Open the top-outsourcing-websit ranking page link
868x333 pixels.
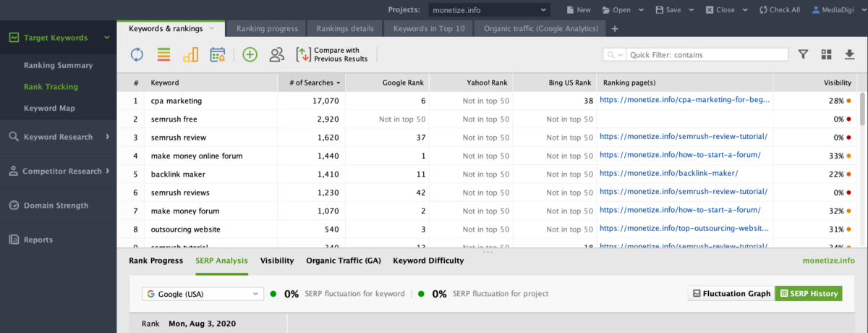(x=685, y=229)
